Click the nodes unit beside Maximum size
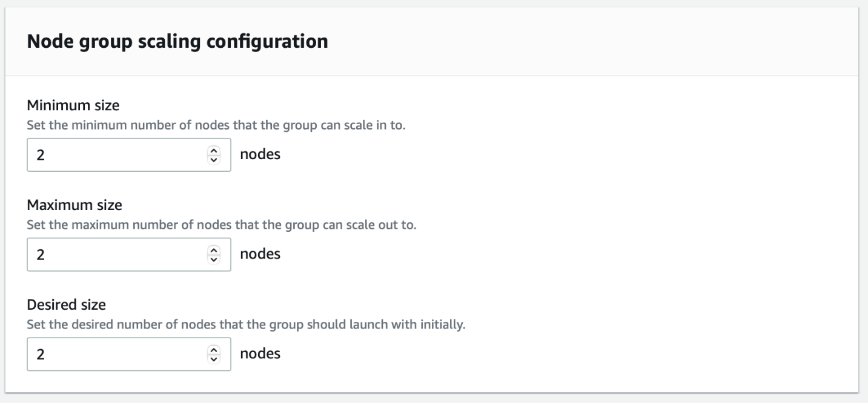868x403 pixels. coord(260,254)
